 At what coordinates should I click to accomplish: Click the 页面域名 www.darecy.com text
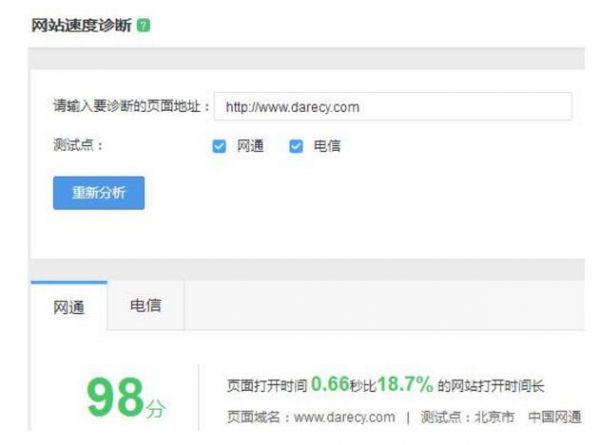tap(311, 417)
